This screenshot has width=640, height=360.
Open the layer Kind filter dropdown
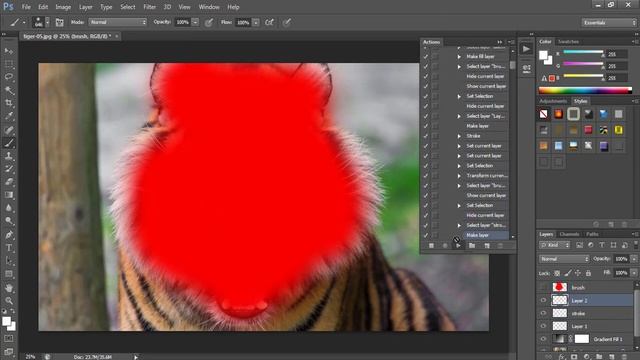pos(555,245)
